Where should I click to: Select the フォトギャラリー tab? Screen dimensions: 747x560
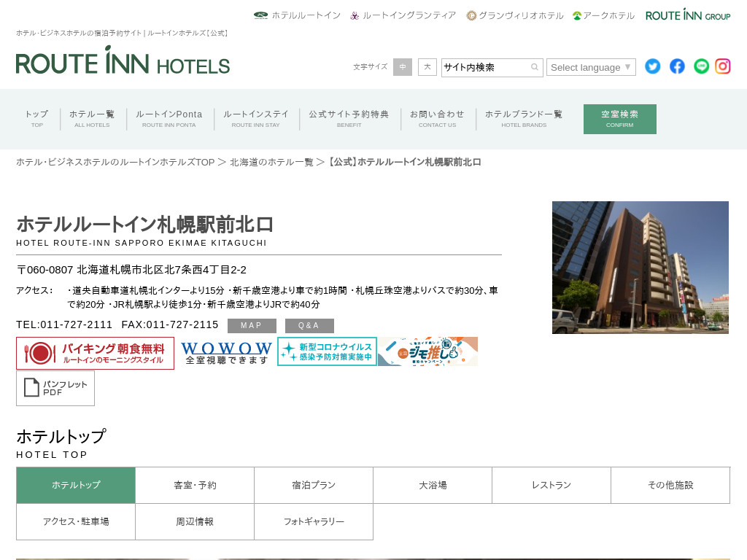(314, 522)
